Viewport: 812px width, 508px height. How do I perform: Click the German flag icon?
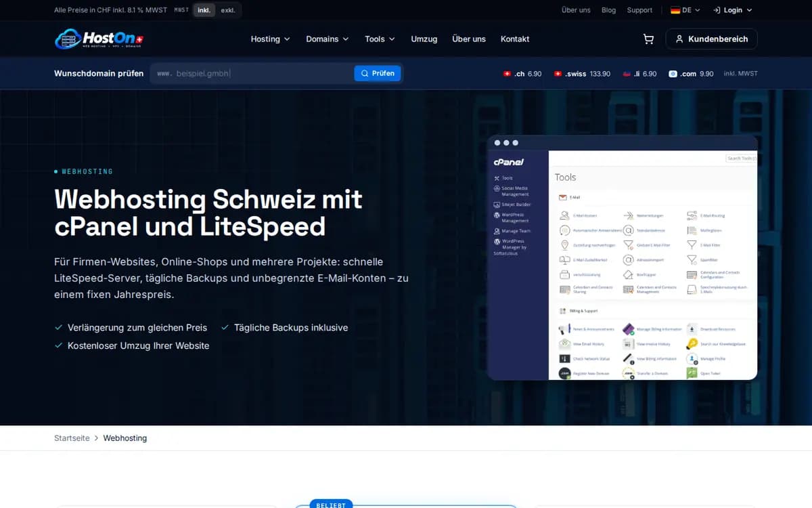click(675, 10)
